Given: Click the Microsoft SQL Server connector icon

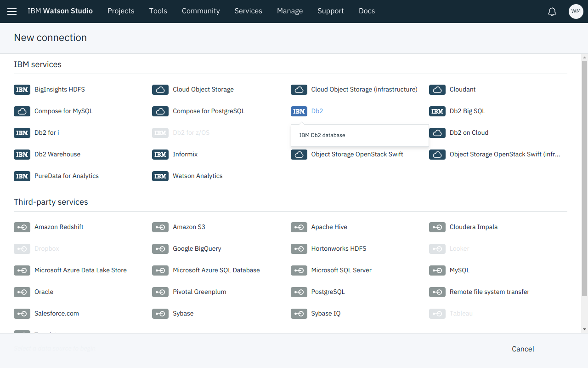Looking at the screenshot, I should click(299, 270).
